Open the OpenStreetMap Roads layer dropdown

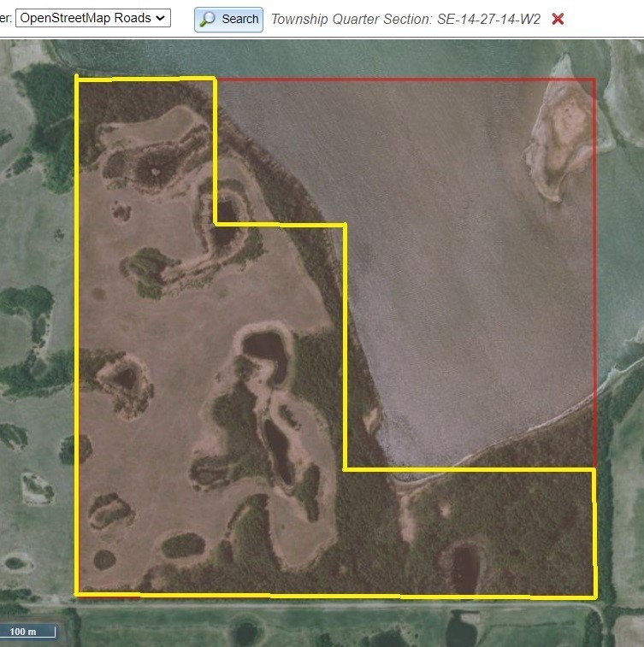(x=93, y=18)
